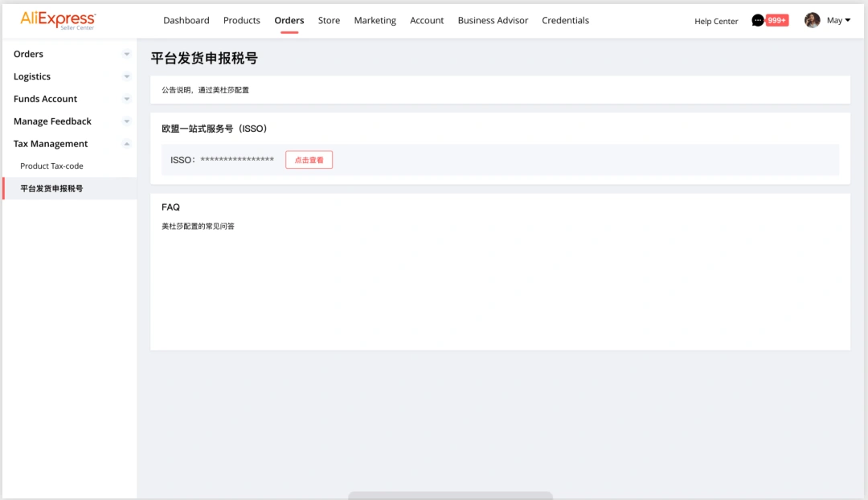Switch to the Dashboard tab
868x500 pixels.
click(x=186, y=20)
